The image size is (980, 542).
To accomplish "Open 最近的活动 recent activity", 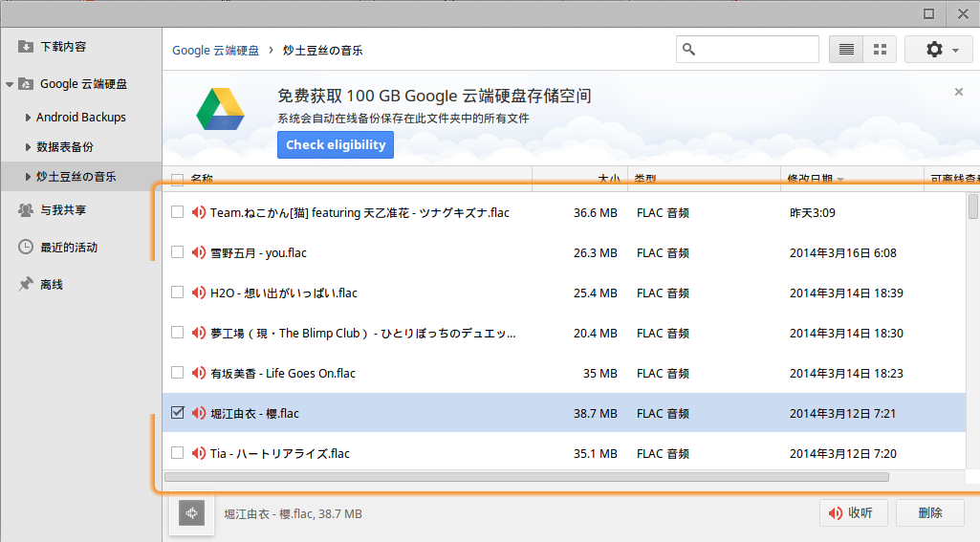I will (69, 247).
